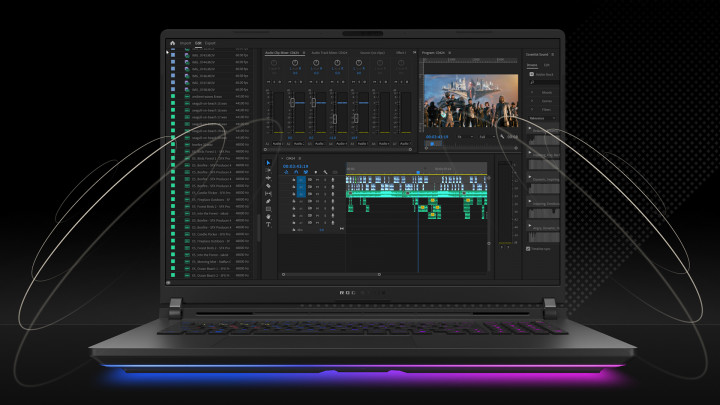The width and height of the screenshot is (720, 405).
Task: Click the Audio 4 channel volume fader
Action: point(334,119)
